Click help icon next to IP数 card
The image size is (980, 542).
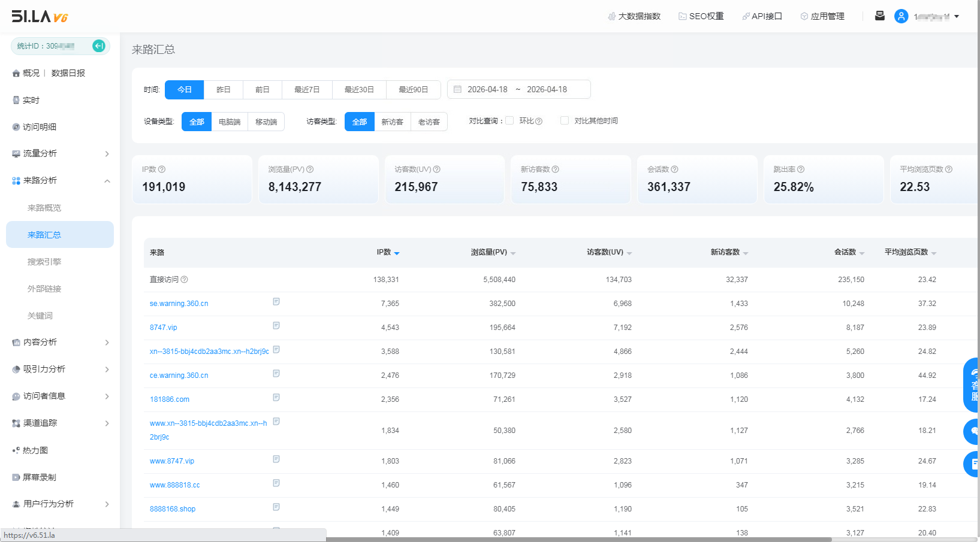tap(162, 169)
